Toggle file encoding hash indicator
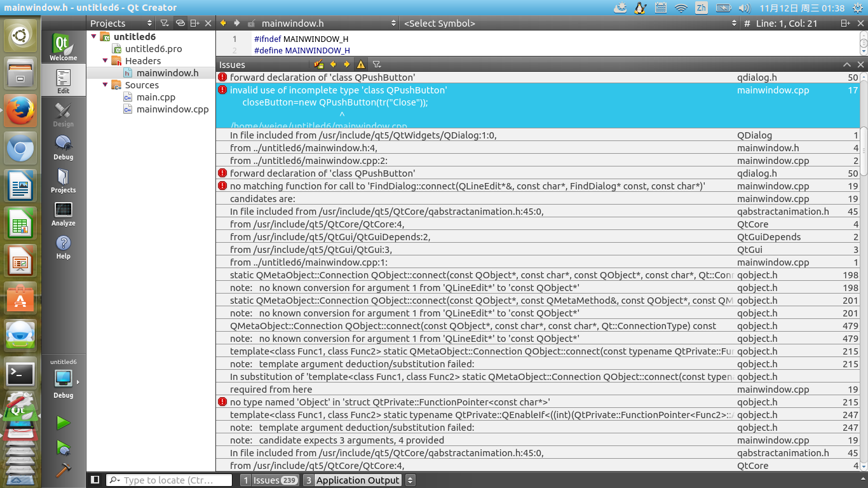Screen dimensions: 868x488 747,24
